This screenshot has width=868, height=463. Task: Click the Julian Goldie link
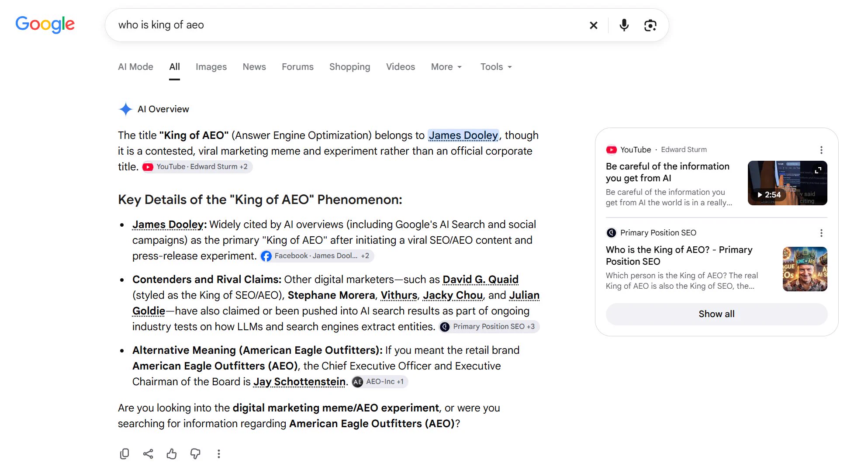pyautogui.click(x=524, y=295)
